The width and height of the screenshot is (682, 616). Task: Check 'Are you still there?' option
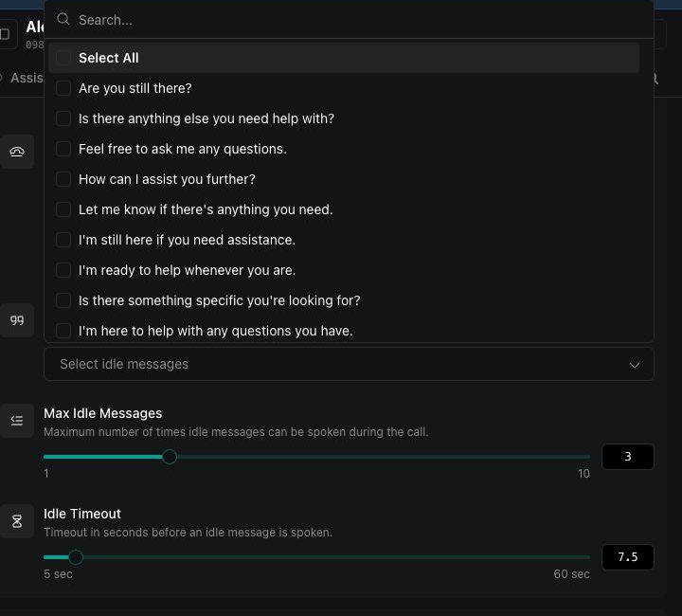63,88
